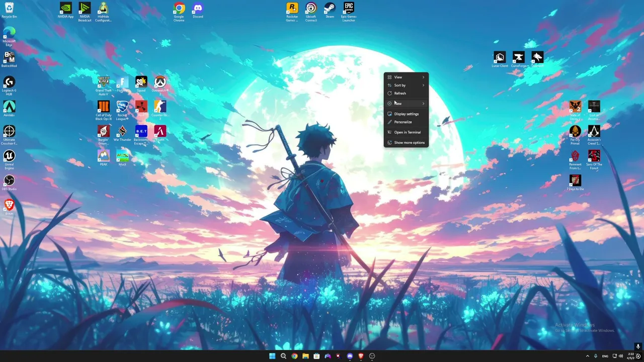Launch Microsoft Edge from the desktop
Image resolution: width=644 pixels, height=362 pixels.
point(9,37)
